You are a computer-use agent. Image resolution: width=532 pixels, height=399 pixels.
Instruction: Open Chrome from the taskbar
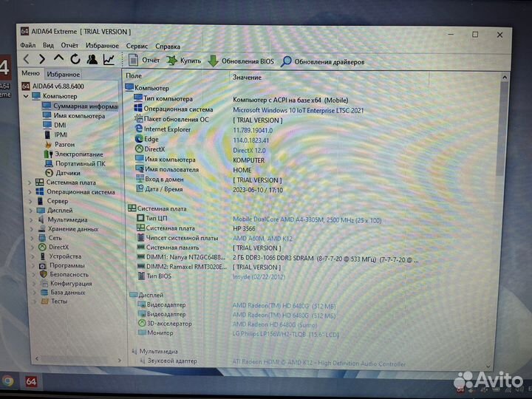7,381
